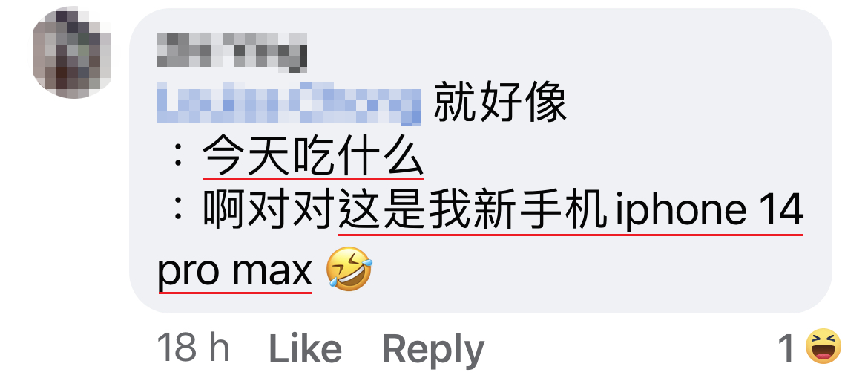Click the Like button under the comment

[304, 349]
